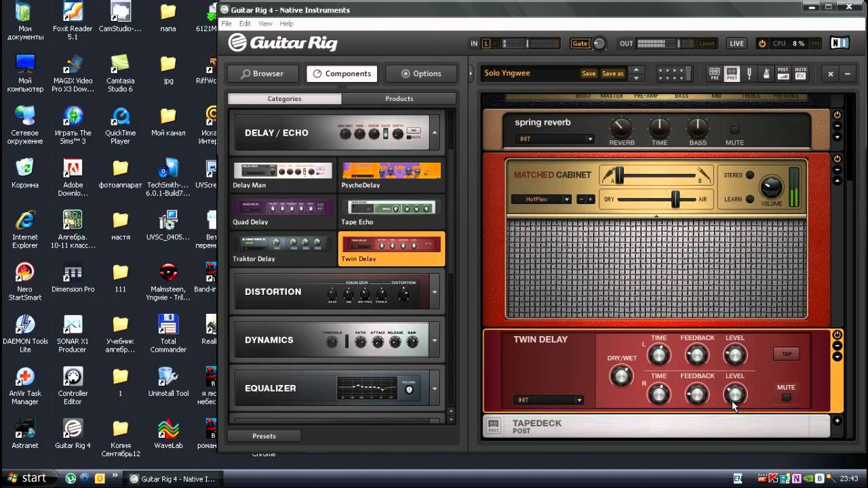This screenshot has width=868, height=488.
Task: Open the Edit menu
Action: (245, 24)
